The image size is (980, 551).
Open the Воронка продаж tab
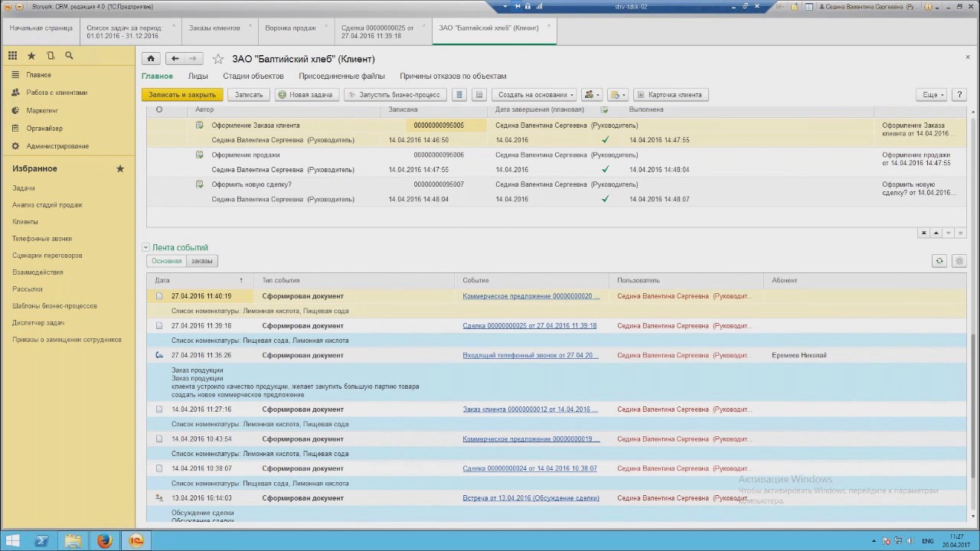(290, 27)
